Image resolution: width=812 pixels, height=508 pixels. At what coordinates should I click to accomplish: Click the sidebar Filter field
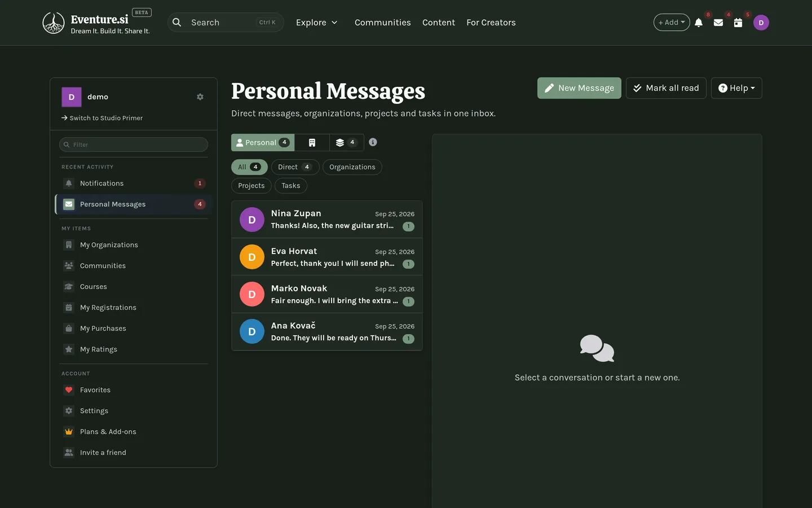(134, 144)
